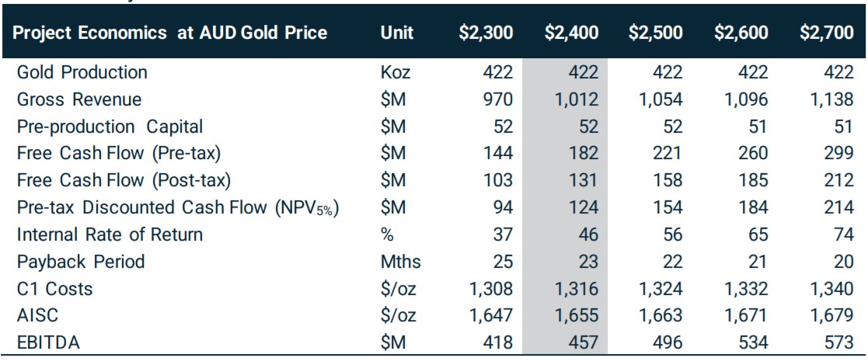
Task: Click the $2,400 gold price column header
Action: [571, 33]
